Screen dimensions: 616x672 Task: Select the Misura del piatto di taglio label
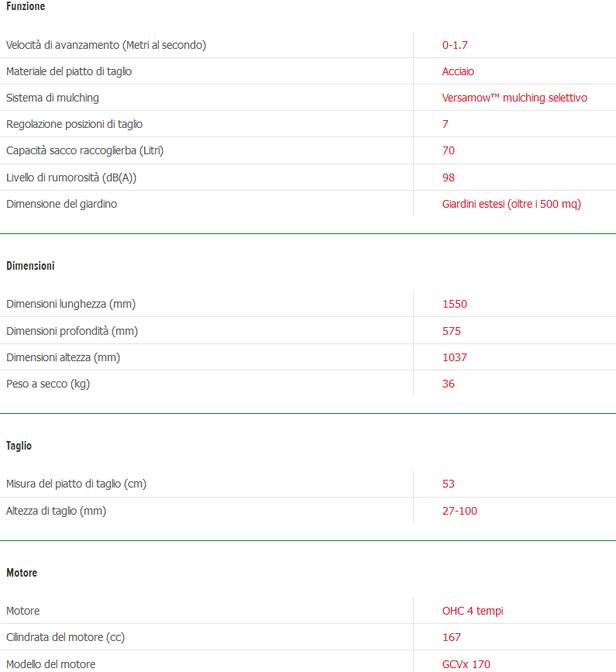point(76,484)
